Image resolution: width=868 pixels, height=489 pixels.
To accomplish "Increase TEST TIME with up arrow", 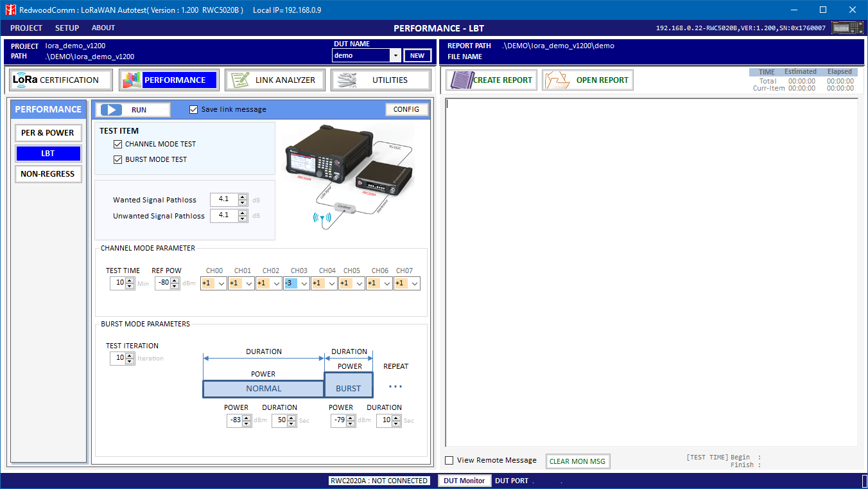I will click(x=130, y=280).
